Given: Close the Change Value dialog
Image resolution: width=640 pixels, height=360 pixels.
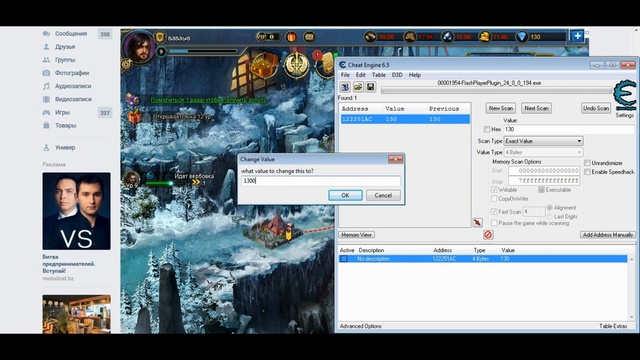Looking at the screenshot, I should (x=395, y=159).
